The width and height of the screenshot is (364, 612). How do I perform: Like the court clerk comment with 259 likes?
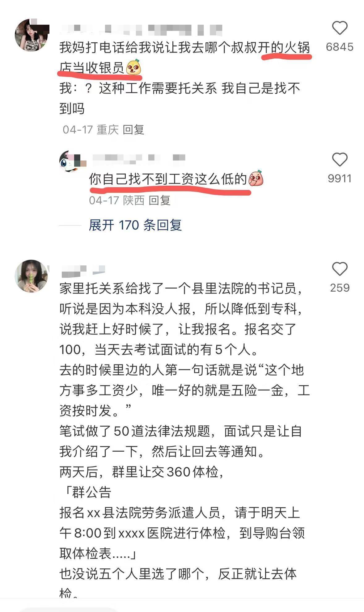click(340, 269)
